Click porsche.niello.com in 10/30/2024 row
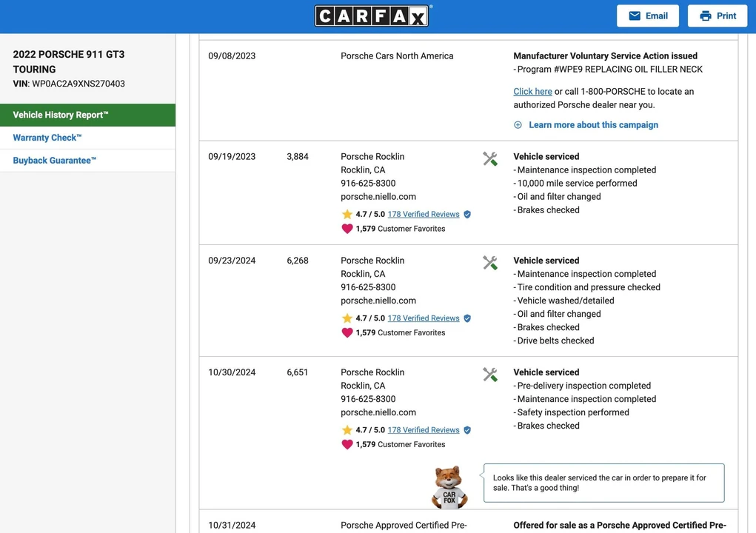 (378, 412)
